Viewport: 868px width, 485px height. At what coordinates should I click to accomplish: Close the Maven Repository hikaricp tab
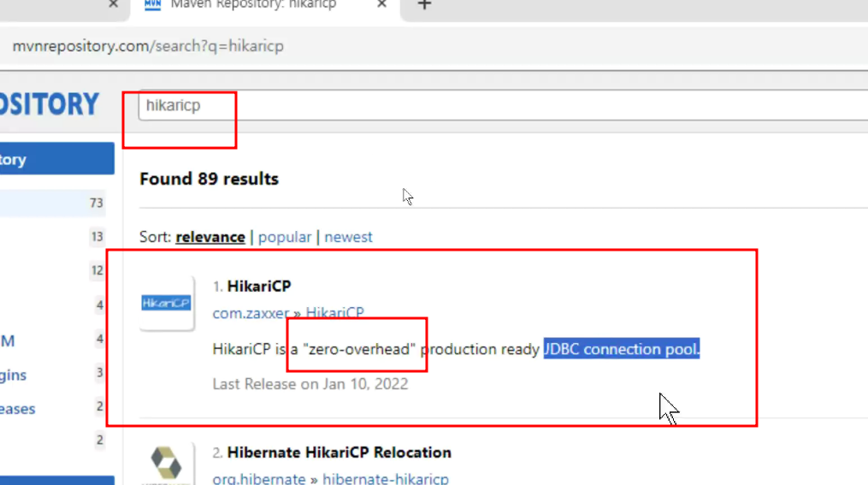381,4
